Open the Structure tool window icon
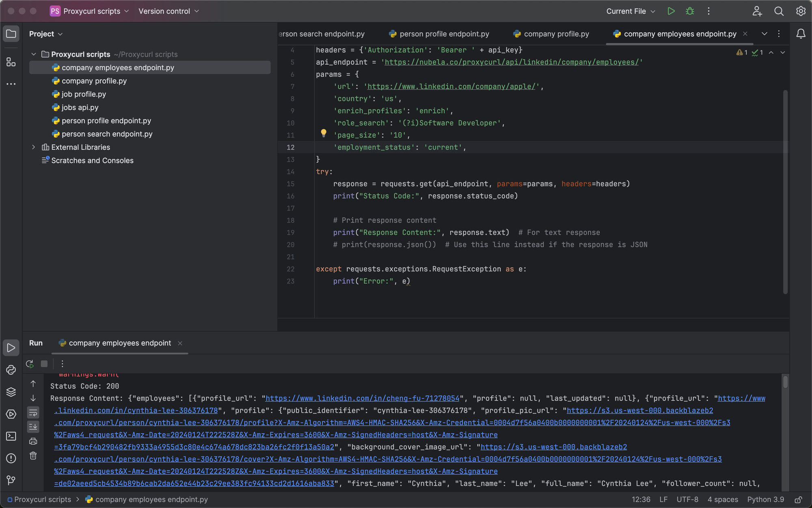Viewport: 812px width, 508px height. pos(11,62)
